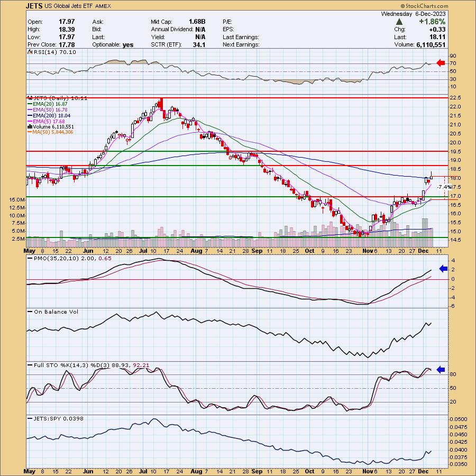Click the 'Next Earnings:' label
The width and height of the screenshot is (476, 476).
(x=241, y=44)
